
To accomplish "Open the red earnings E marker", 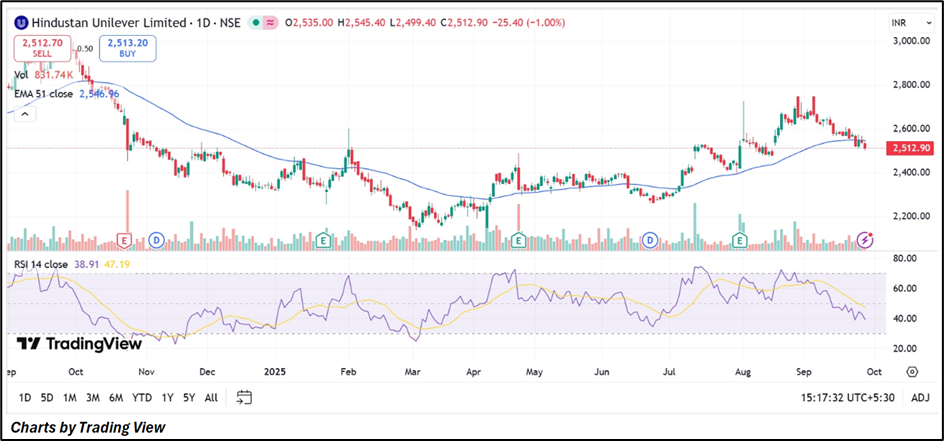I will [125, 241].
